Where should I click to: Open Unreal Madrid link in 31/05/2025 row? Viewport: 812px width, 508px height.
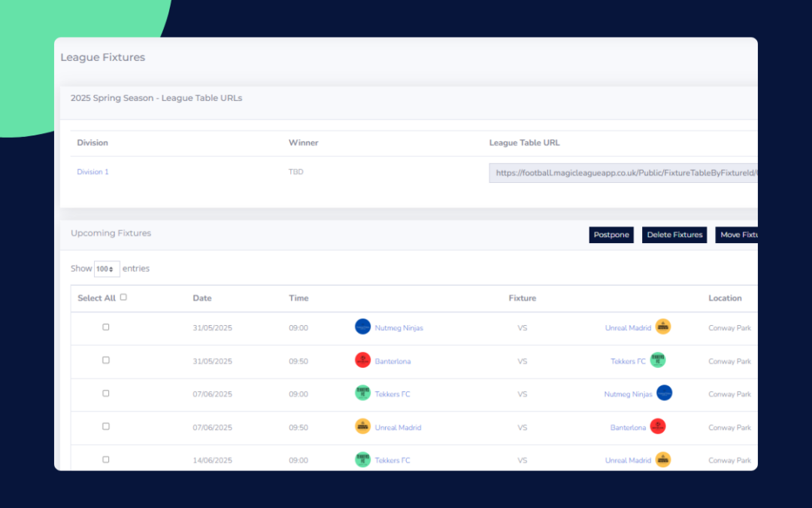tap(628, 328)
